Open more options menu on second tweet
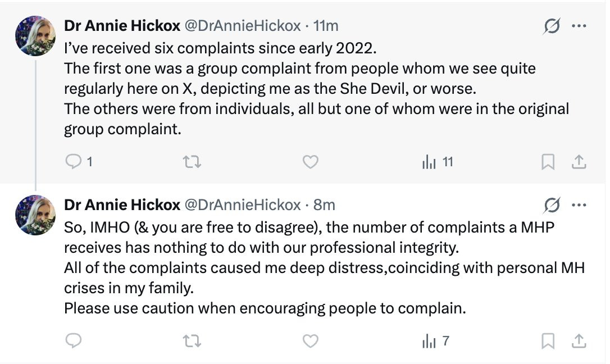Image resolution: width=610 pixels, height=364 pixels. click(x=579, y=205)
